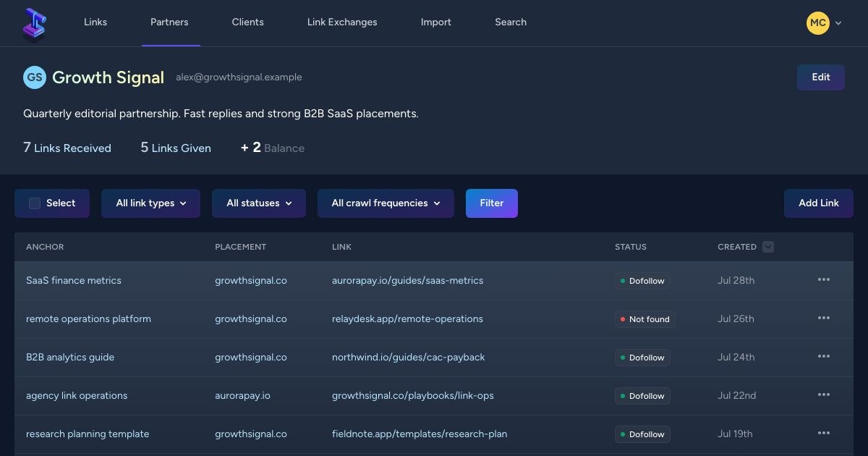
Task: Click the Add Link button
Action: point(819,203)
